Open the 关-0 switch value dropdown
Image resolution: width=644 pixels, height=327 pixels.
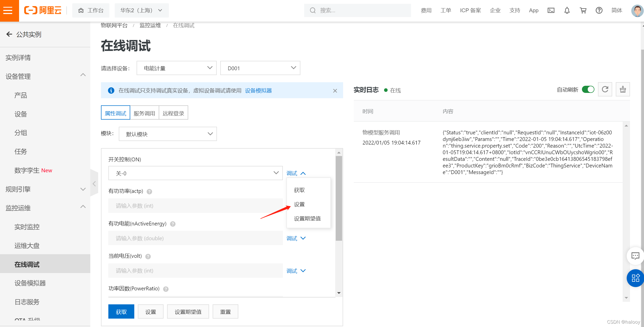click(195, 173)
